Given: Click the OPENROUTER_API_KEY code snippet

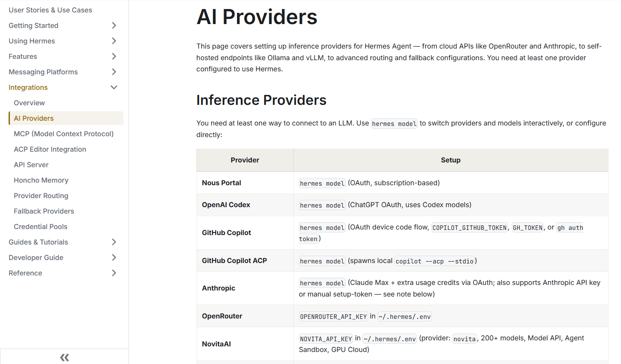Looking at the screenshot, I should pyautogui.click(x=333, y=316).
